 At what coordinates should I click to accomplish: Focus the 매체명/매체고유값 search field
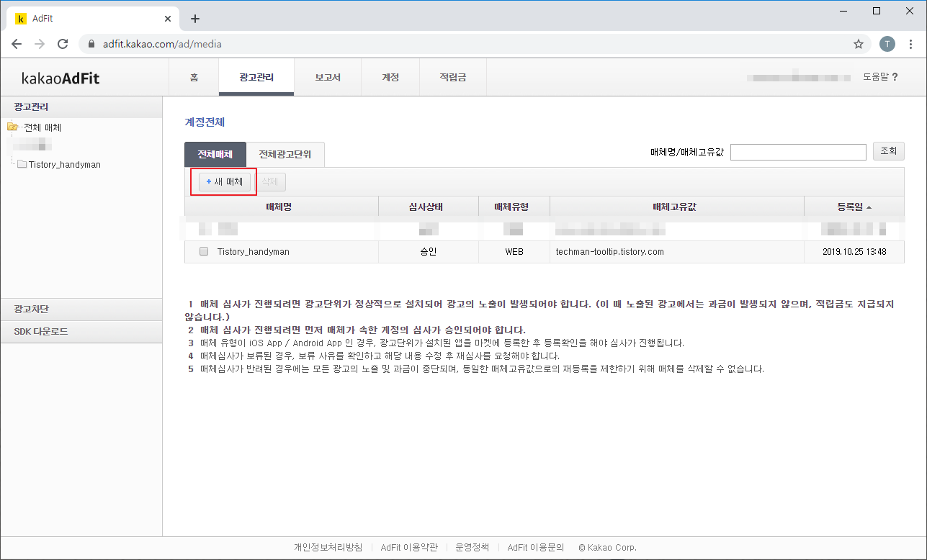pyautogui.click(x=798, y=152)
